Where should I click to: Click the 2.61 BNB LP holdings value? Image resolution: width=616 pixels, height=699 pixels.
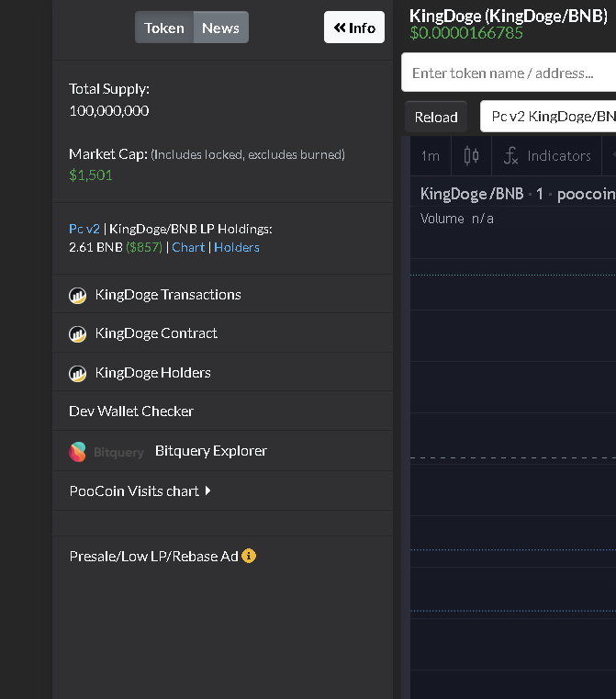(x=95, y=247)
